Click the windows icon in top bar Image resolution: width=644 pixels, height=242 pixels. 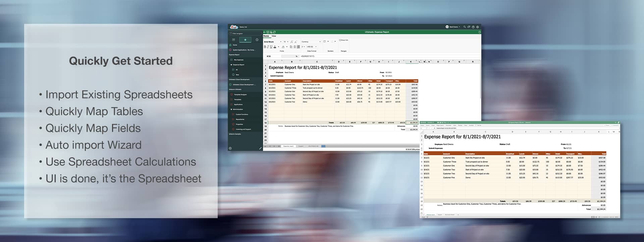pos(469,27)
